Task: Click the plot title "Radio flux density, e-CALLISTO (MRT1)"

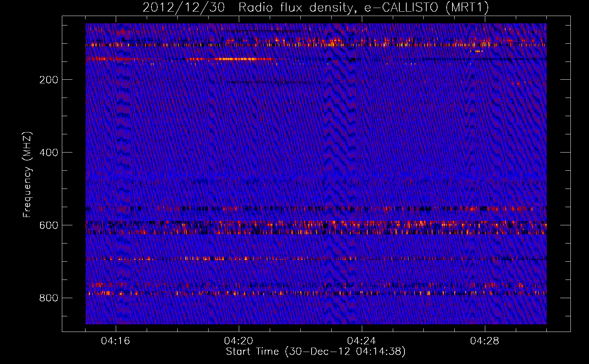Action: pos(364,8)
